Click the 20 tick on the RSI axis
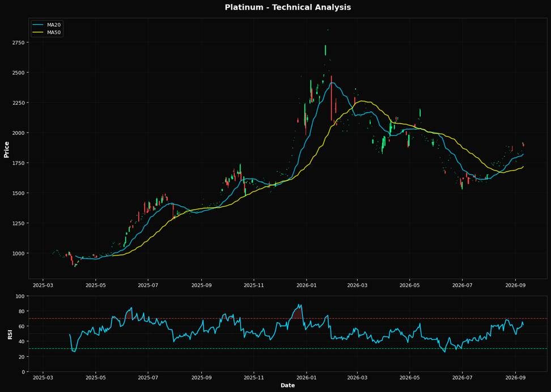The height and width of the screenshot is (392, 551). [22, 357]
